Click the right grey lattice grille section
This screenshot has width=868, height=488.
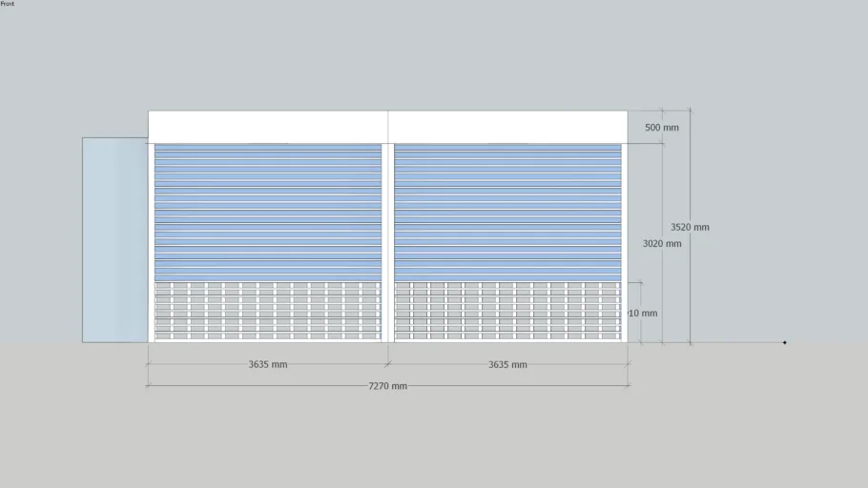[507, 311]
